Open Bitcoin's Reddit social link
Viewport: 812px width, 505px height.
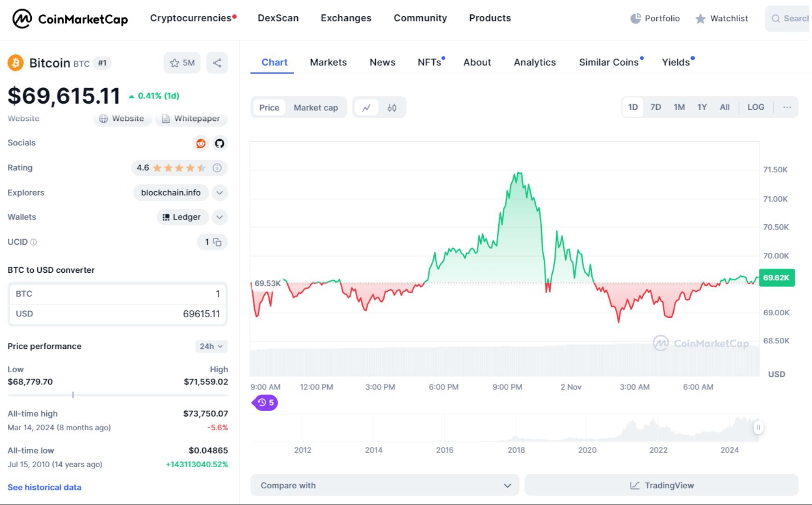(201, 143)
